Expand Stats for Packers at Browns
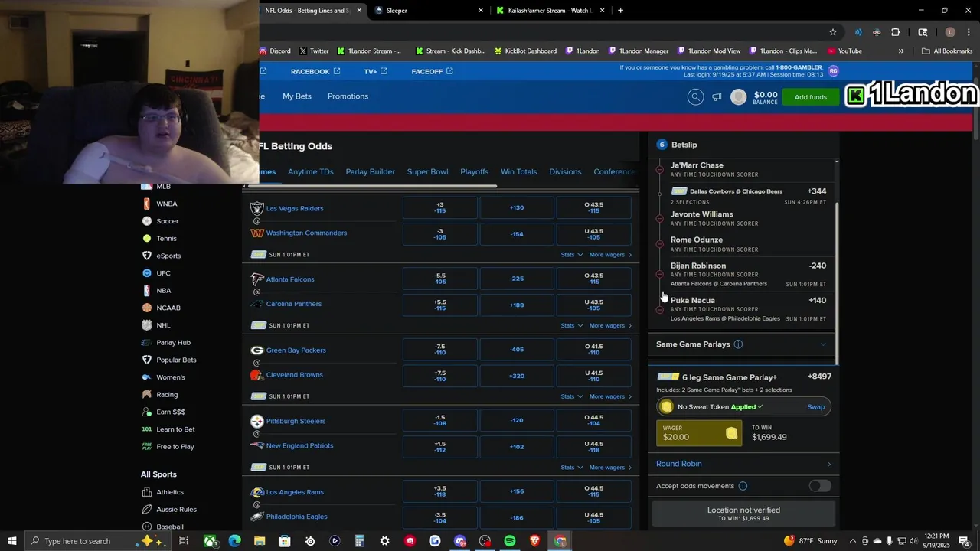 [x=572, y=396]
